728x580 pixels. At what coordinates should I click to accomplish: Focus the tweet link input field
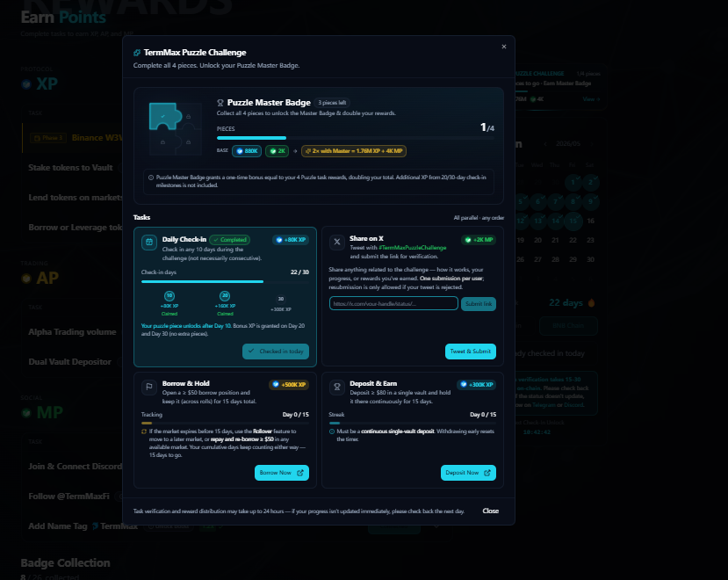(393, 303)
